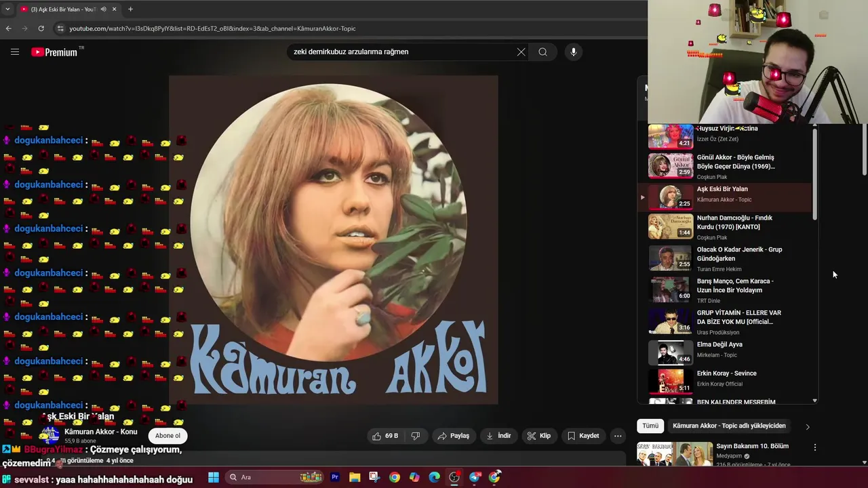Image resolution: width=868 pixels, height=488 pixels.
Task: Click the Windows taskbar search box
Action: [275, 477]
